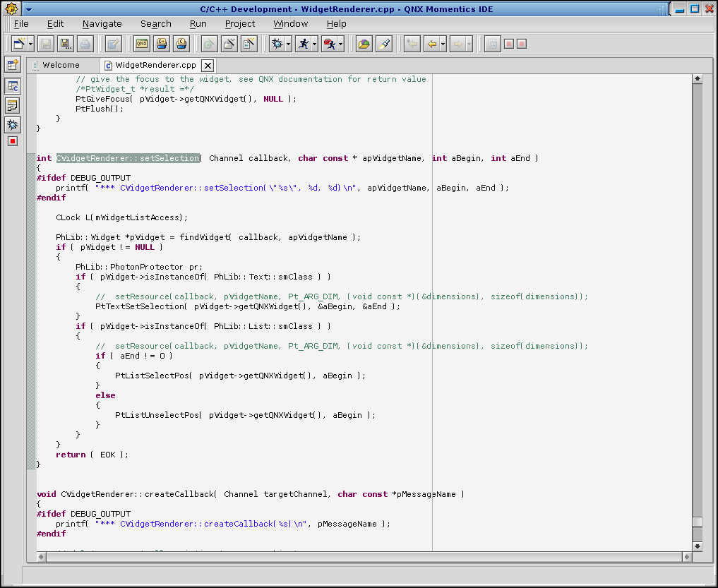This screenshot has height=588, width=718.
Task: Click the red stop square in sidebar
Action: coord(13,141)
